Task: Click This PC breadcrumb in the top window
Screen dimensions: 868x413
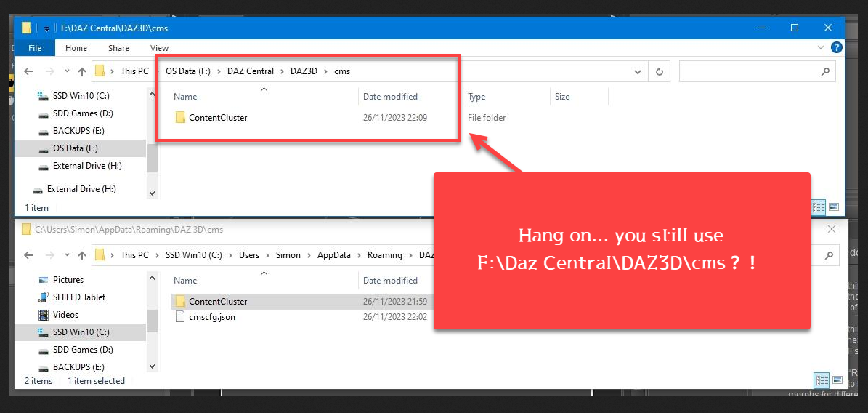Action: click(x=134, y=71)
